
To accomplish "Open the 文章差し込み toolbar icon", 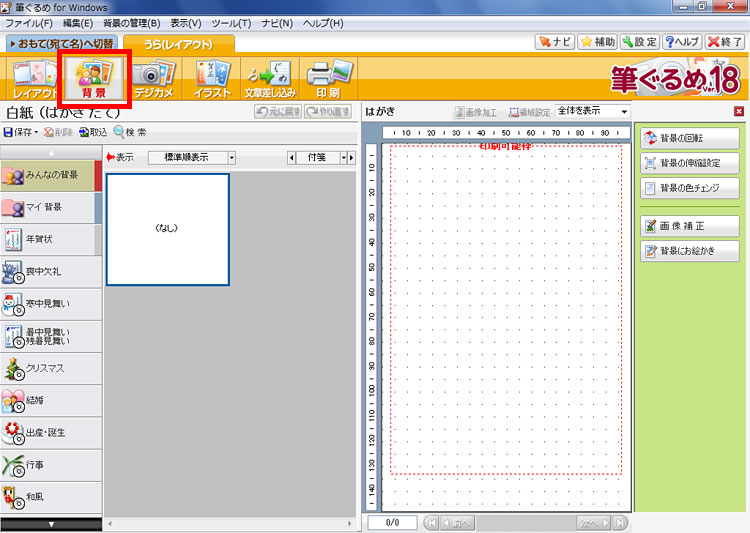I will (x=270, y=79).
